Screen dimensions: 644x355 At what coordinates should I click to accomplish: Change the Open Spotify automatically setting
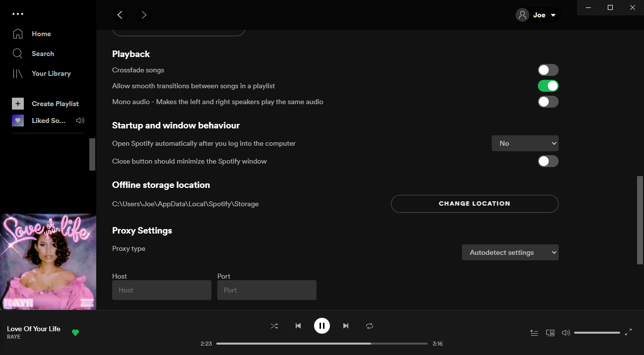[x=525, y=143]
